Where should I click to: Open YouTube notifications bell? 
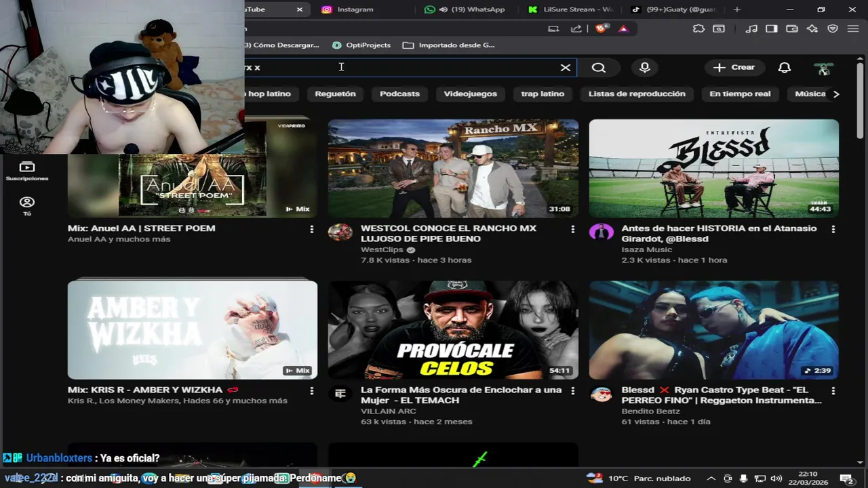coord(785,68)
